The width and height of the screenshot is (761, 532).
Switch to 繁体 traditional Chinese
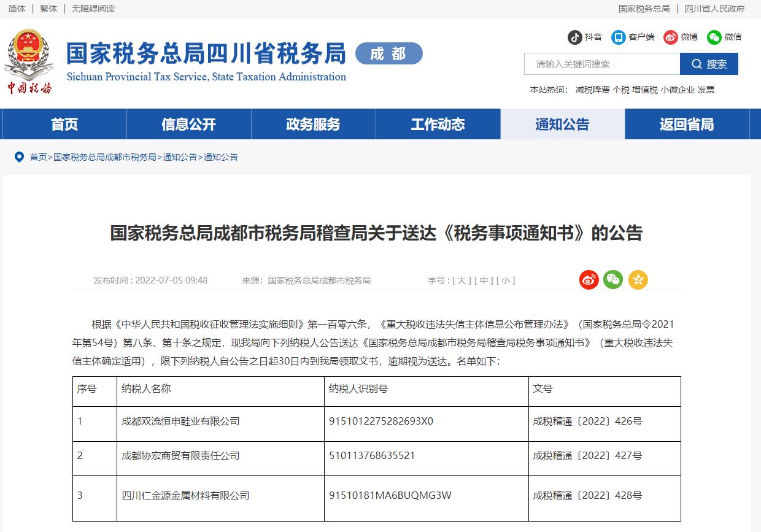(x=48, y=9)
